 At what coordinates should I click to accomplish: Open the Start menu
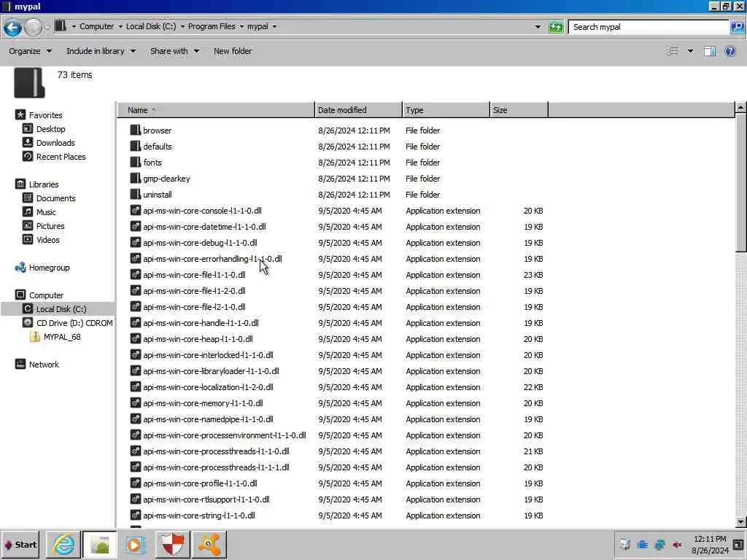[20, 544]
